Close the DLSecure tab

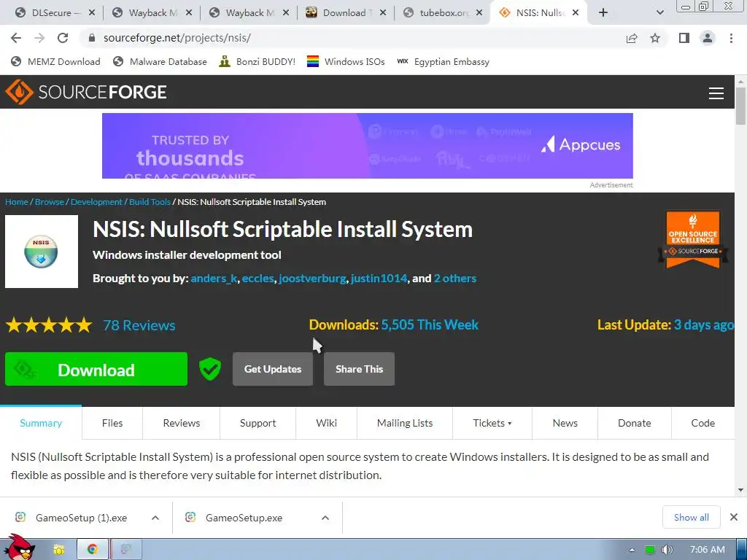[x=91, y=13]
